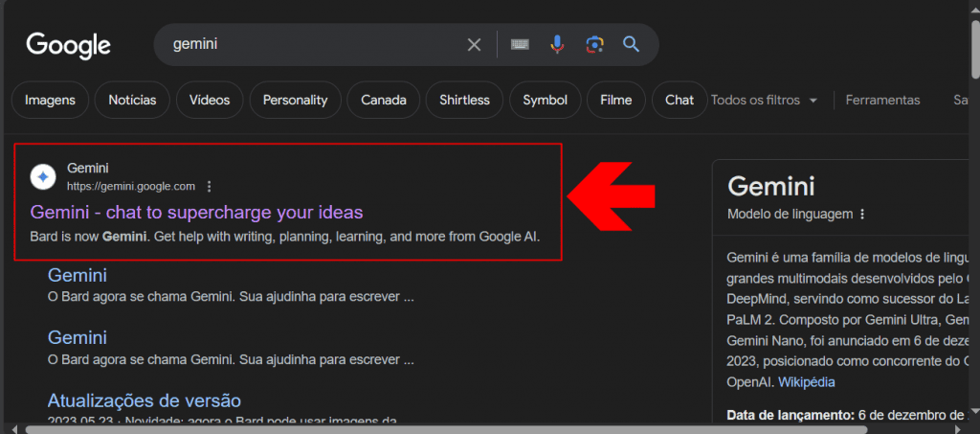Viewport: 980px width, 434px height.
Task: Open the on-screen keyboard icon
Action: click(x=520, y=44)
